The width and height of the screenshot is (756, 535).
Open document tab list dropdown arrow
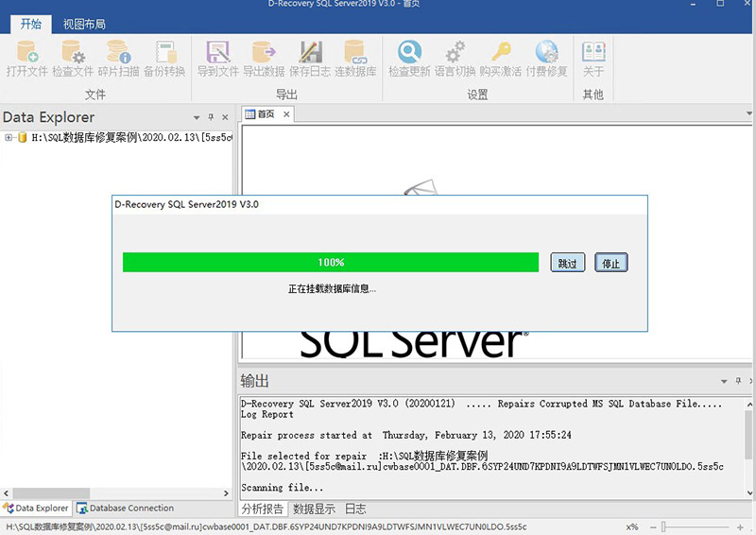point(748,113)
